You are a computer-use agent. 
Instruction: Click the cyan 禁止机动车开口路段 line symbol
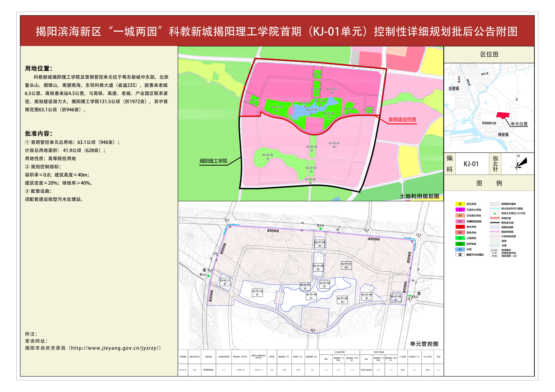[x=495, y=208]
